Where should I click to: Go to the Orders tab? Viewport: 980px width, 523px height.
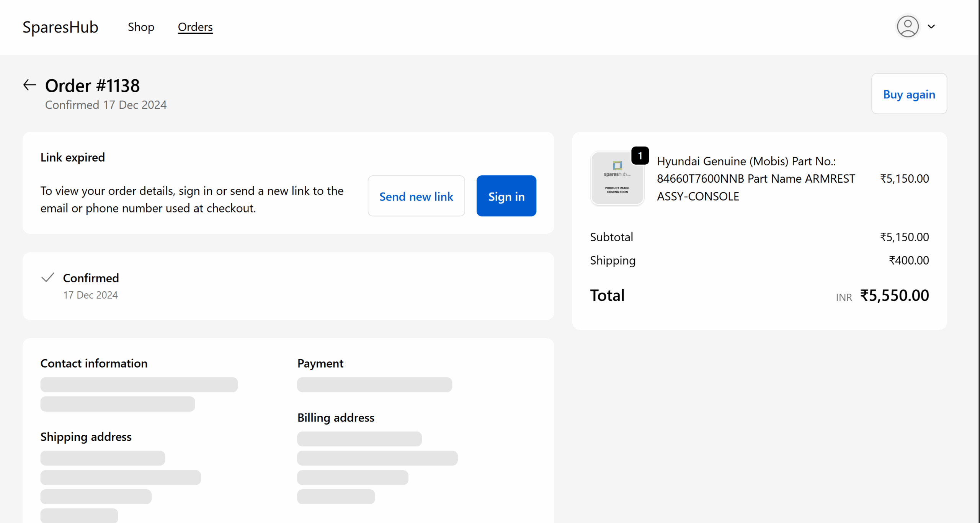195,27
